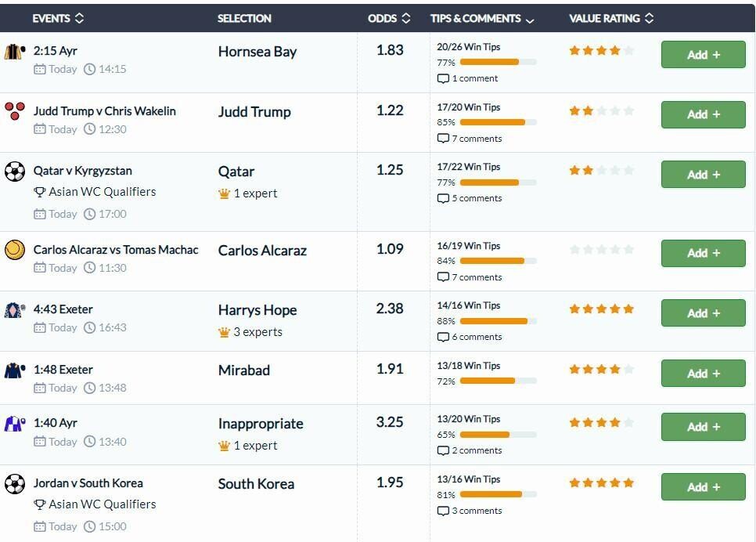Viewport: 756px width, 542px height.
Task: Add Carlos Alcaraz selection
Action: tap(703, 253)
